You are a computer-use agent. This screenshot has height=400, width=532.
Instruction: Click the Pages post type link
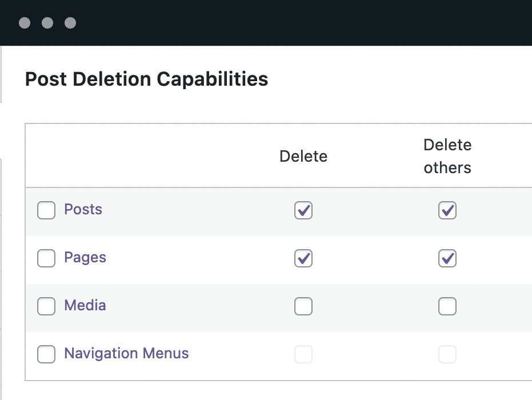click(x=85, y=257)
